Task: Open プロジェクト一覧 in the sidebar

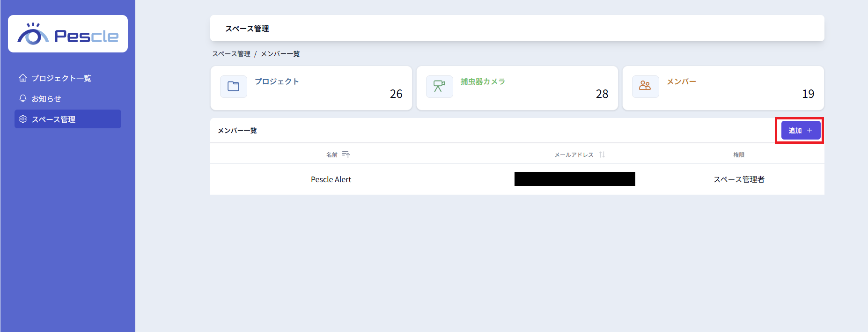Action: click(61, 78)
